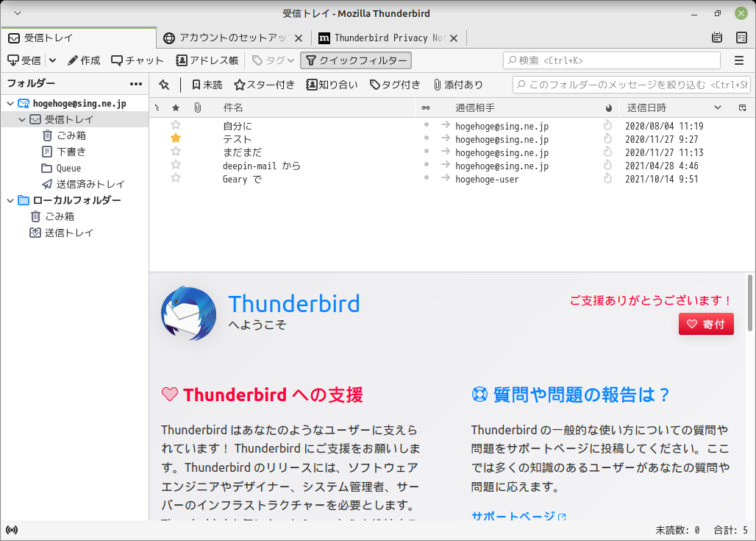Switch to Thunderbird Privacy Notice tab
This screenshot has width=756, height=541.
point(382,38)
